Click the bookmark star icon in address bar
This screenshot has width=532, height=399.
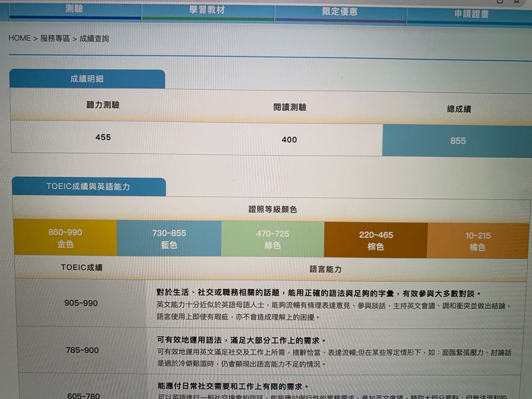pos(517,1)
